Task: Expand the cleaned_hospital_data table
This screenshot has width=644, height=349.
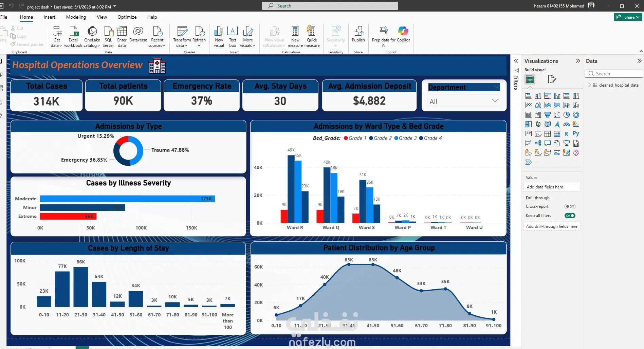Action: (x=590, y=85)
